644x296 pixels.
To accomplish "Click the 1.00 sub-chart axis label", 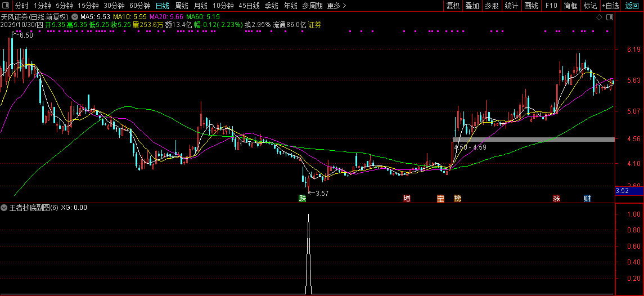I will [634, 214].
